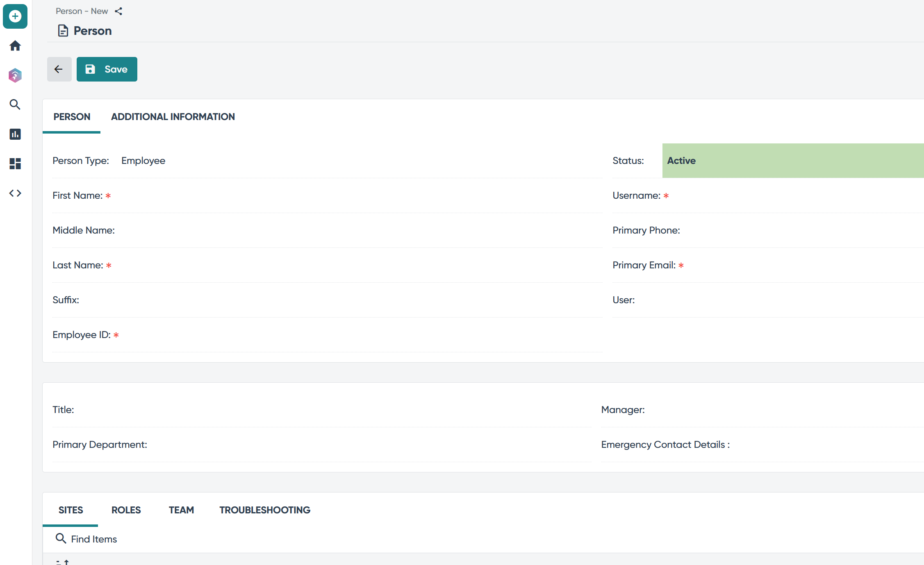The height and width of the screenshot is (565, 924).
Task: Click the share icon next to Person - New
Action: click(x=118, y=11)
